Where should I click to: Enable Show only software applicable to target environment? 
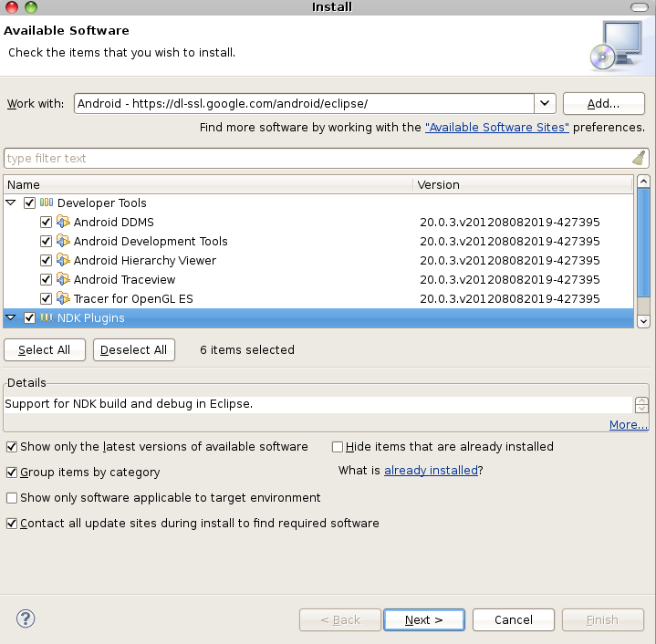pos(12,498)
